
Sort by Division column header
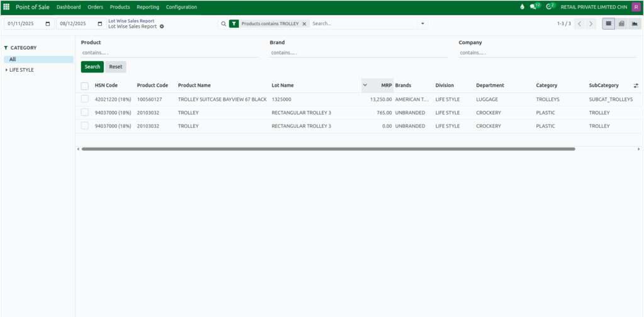(445, 86)
